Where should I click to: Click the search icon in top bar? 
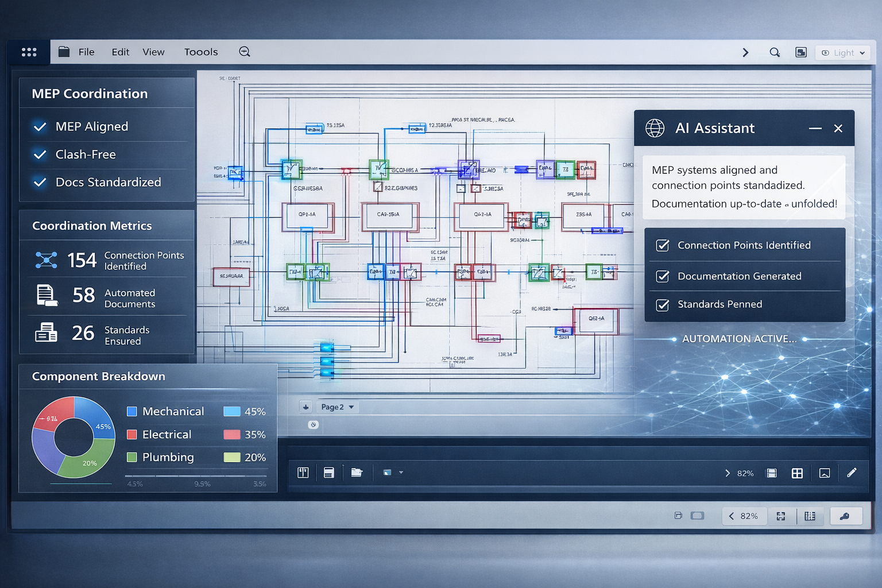click(775, 52)
